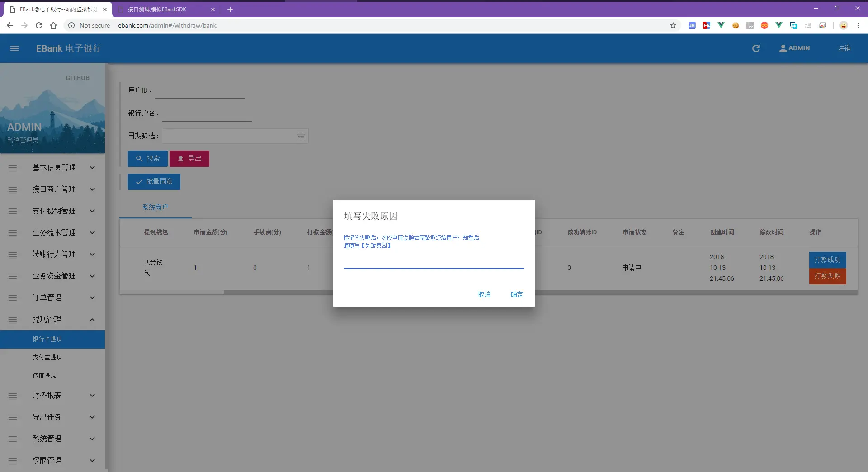Expand the 财务报表 menu chevron
This screenshot has width=868, height=472.
[92, 396]
